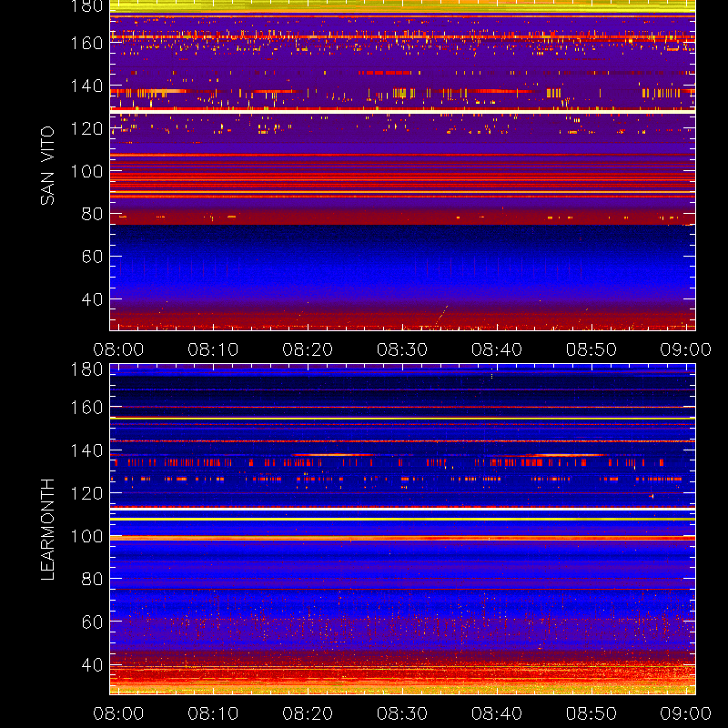Click the 08:00 time label under San Vito plot
The height and width of the screenshot is (728, 728).
click(x=118, y=349)
